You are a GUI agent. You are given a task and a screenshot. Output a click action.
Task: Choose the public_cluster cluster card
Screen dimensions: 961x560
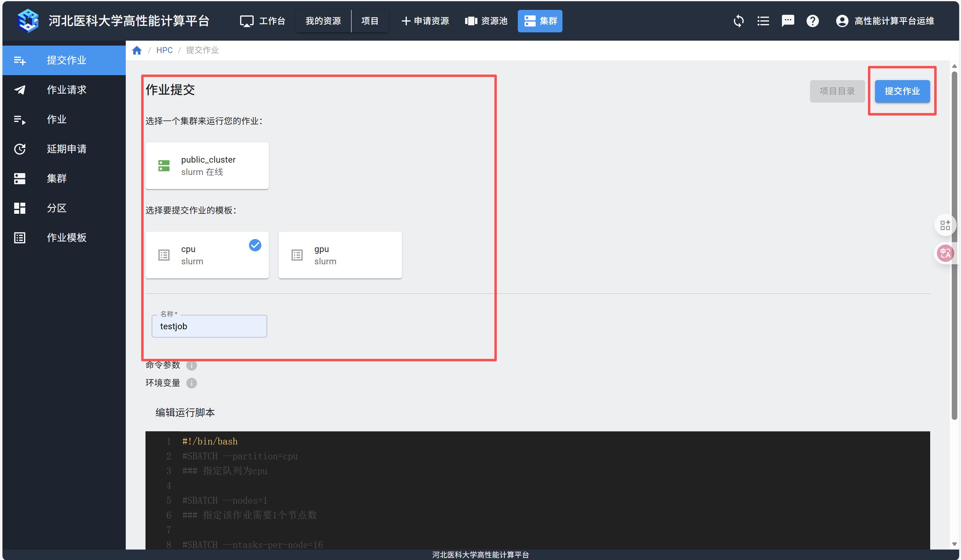tap(207, 166)
